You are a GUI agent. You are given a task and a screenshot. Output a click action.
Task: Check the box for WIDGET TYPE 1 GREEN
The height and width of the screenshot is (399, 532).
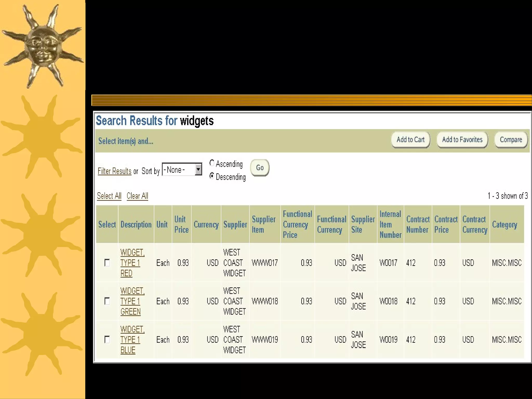(107, 301)
